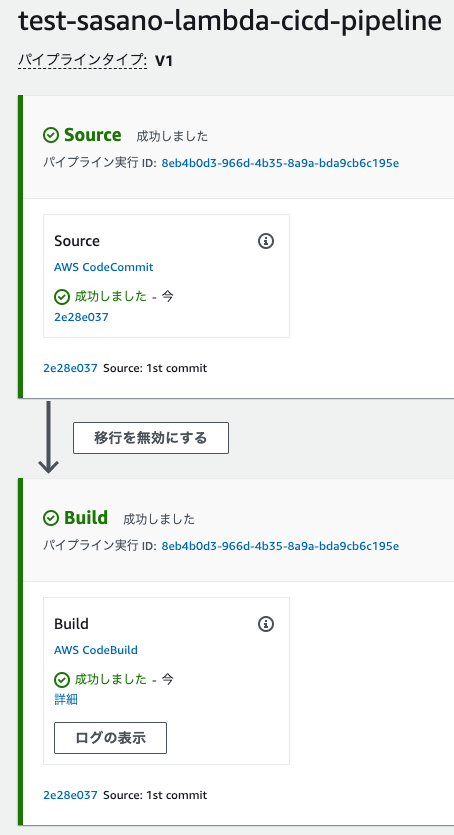
Task: Click 成功しました status next to Build heading
Action: (159, 519)
